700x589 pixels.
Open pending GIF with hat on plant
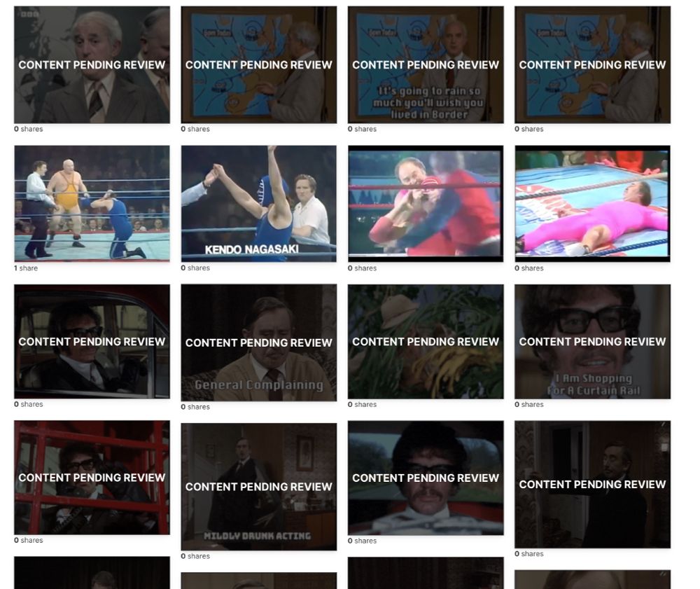click(x=426, y=342)
